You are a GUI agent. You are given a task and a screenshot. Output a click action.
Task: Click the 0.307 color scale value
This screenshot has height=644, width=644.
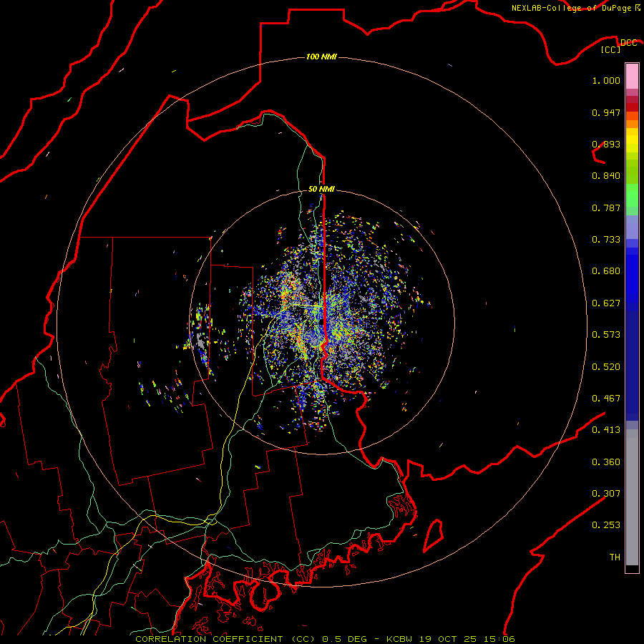click(x=606, y=494)
